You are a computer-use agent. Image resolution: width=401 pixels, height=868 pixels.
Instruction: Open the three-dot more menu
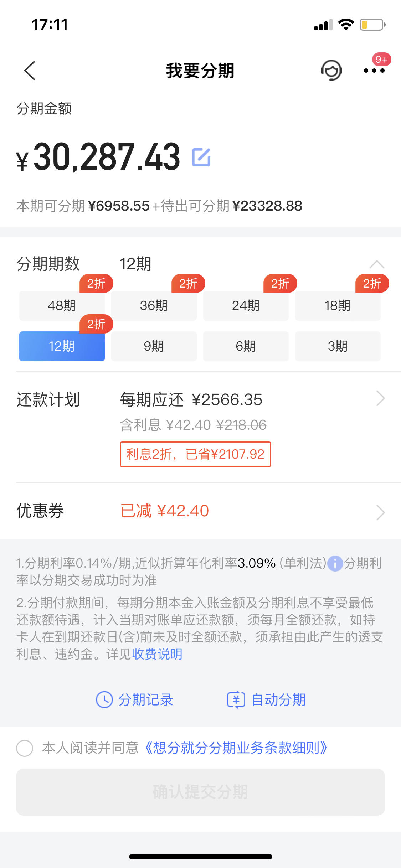click(x=374, y=71)
